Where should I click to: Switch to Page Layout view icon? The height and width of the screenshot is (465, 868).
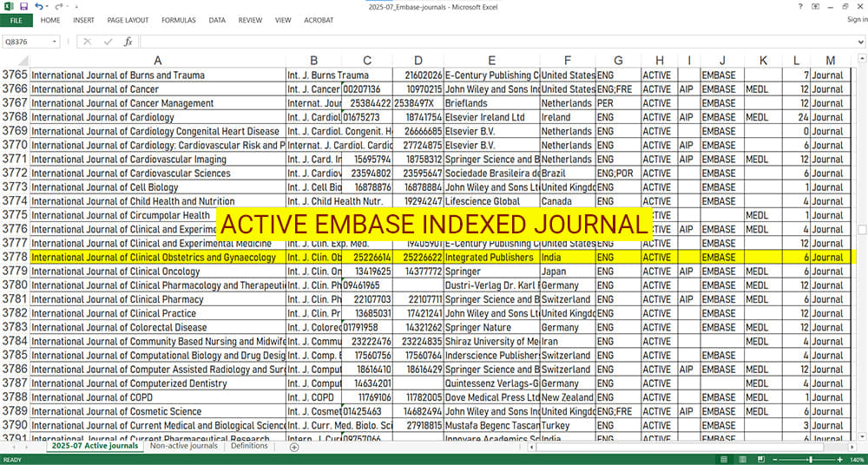(x=743, y=460)
